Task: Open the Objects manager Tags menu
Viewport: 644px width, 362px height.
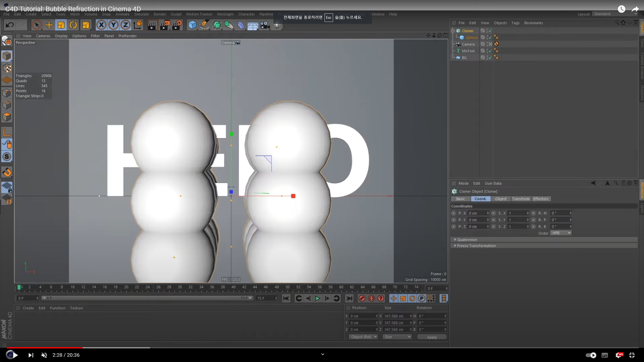Action: pyautogui.click(x=515, y=23)
